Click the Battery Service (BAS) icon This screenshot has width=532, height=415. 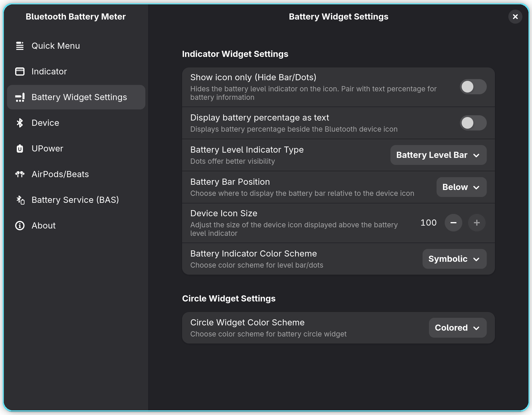coord(20,200)
